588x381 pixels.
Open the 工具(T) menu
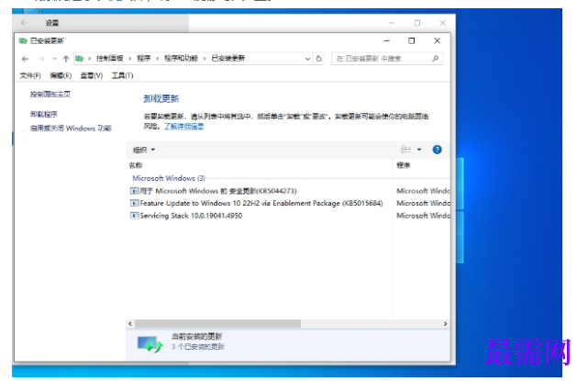pos(122,75)
